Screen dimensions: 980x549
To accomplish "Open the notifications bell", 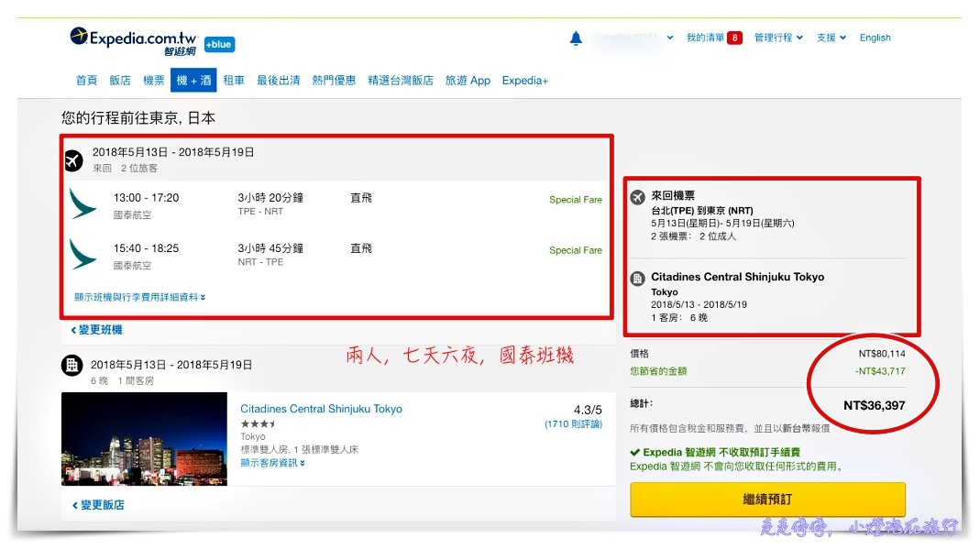I will [x=576, y=38].
